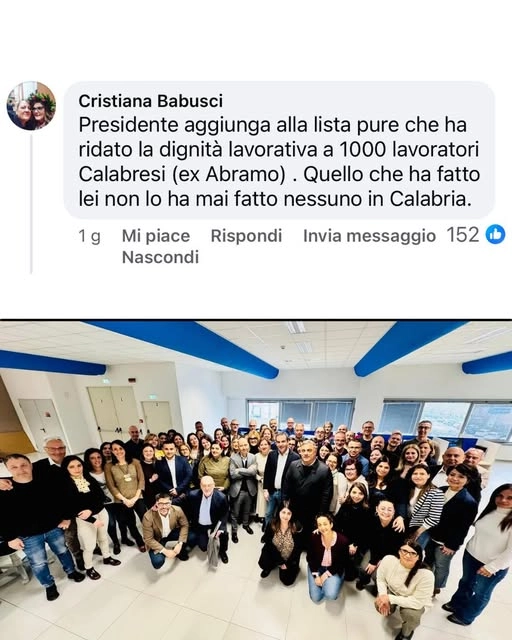The width and height of the screenshot is (512, 640).
Task: Open the 152 reactions count
Action: pyautogui.click(x=462, y=235)
